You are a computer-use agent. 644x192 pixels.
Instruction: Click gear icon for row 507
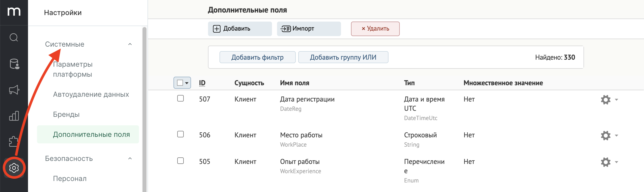click(x=605, y=100)
